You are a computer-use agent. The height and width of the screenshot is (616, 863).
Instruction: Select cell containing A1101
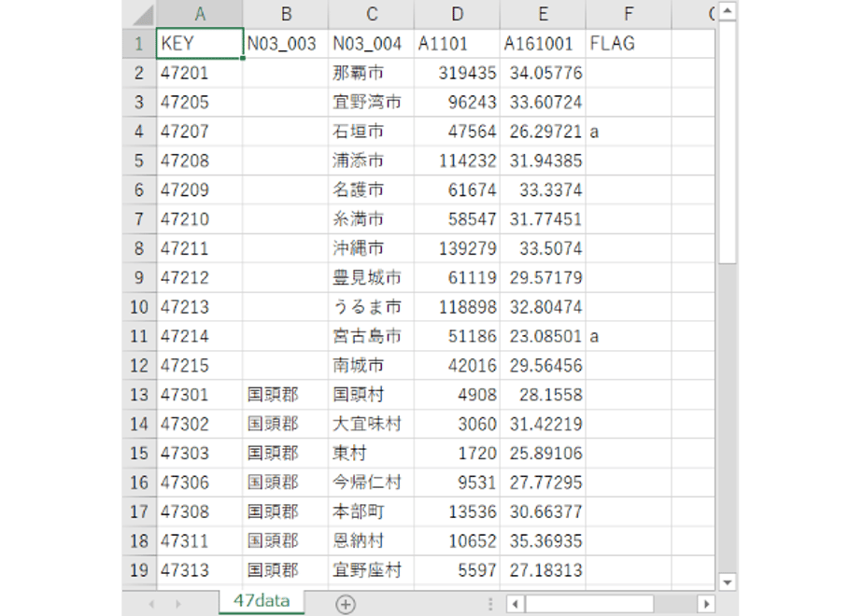click(x=458, y=44)
